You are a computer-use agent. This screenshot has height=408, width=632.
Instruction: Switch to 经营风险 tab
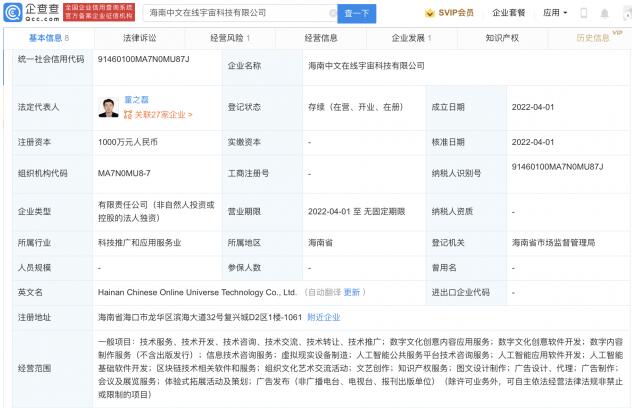(x=230, y=38)
